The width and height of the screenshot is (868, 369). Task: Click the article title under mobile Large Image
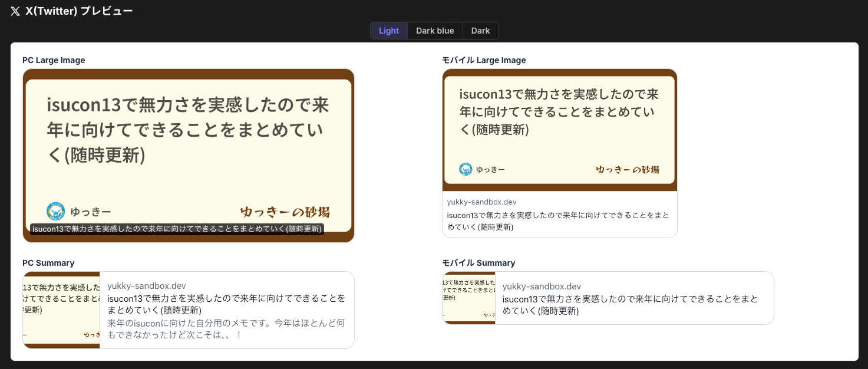coord(557,221)
